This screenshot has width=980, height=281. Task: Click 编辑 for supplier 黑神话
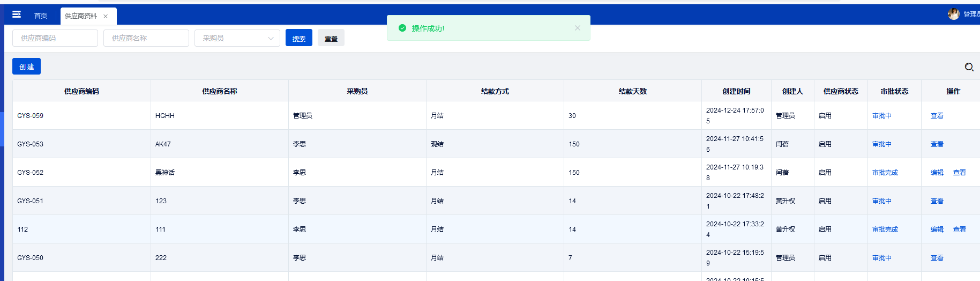click(x=937, y=173)
